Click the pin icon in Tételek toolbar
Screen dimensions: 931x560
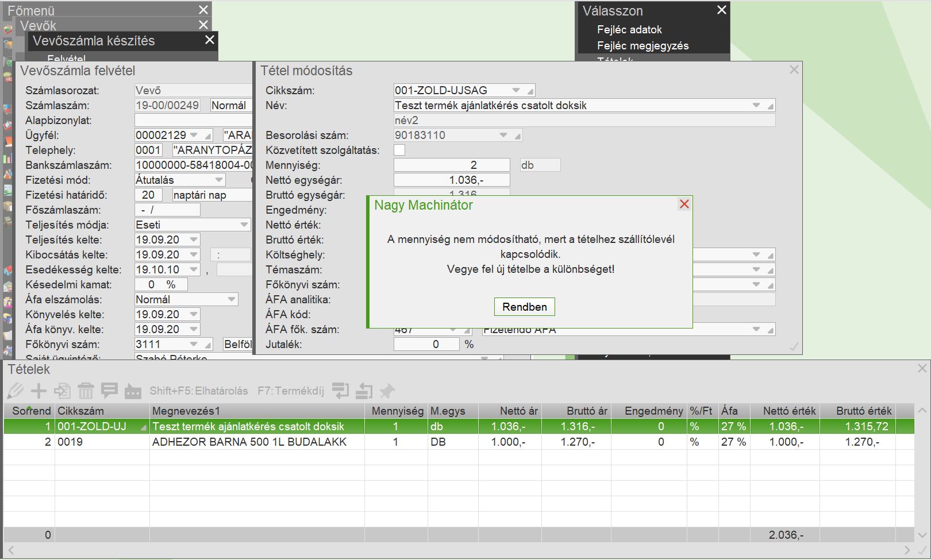[x=387, y=391]
